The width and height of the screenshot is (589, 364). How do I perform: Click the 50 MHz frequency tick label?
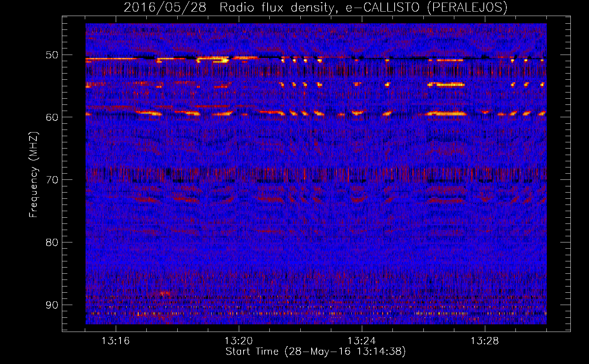[x=52, y=55]
